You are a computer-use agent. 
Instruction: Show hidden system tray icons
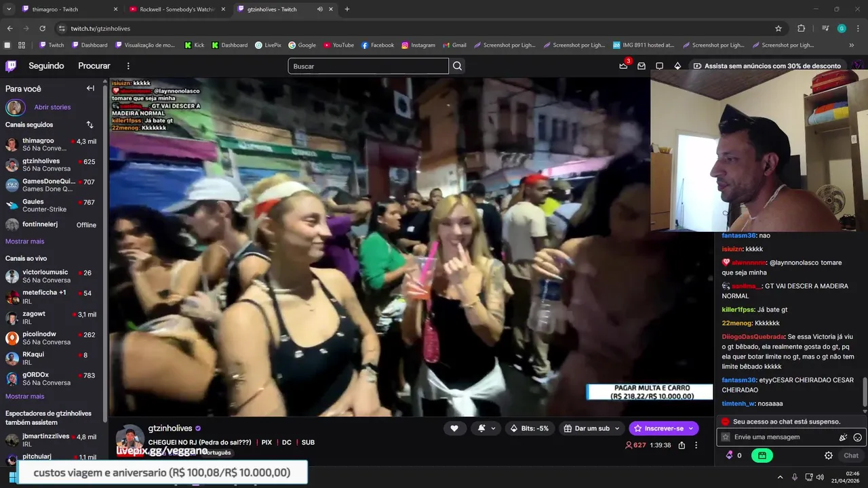(x=780, y=477)
